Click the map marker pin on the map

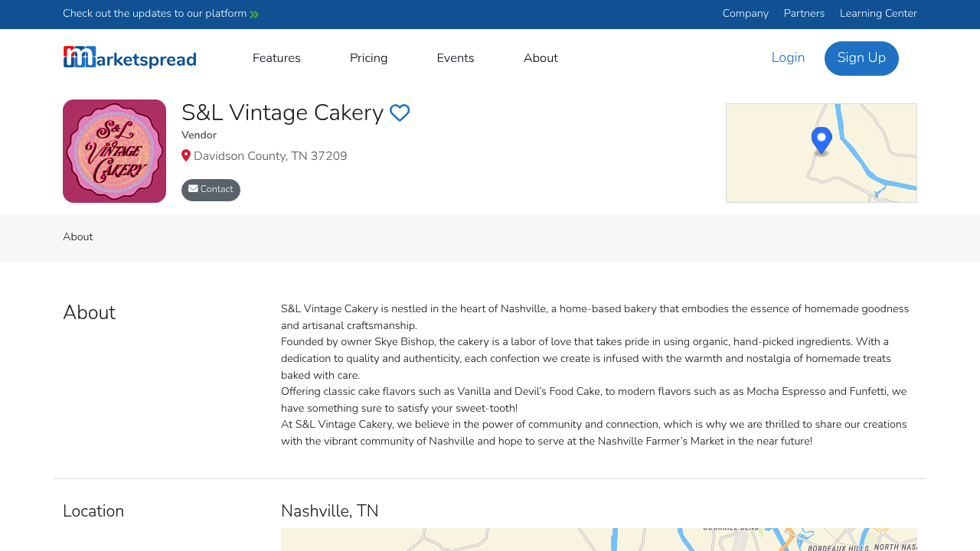(821, 138)
